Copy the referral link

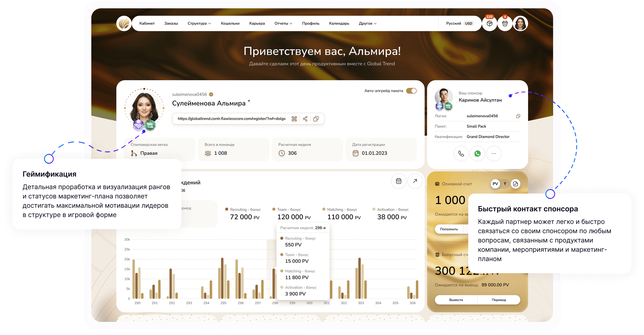pyautogui.click(x=316, y=119)
